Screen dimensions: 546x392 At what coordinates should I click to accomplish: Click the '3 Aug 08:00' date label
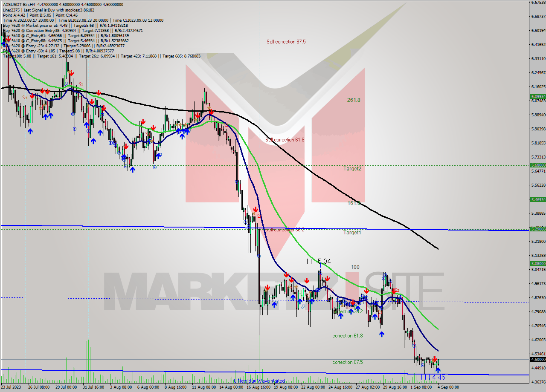click(x=121, y=387)
